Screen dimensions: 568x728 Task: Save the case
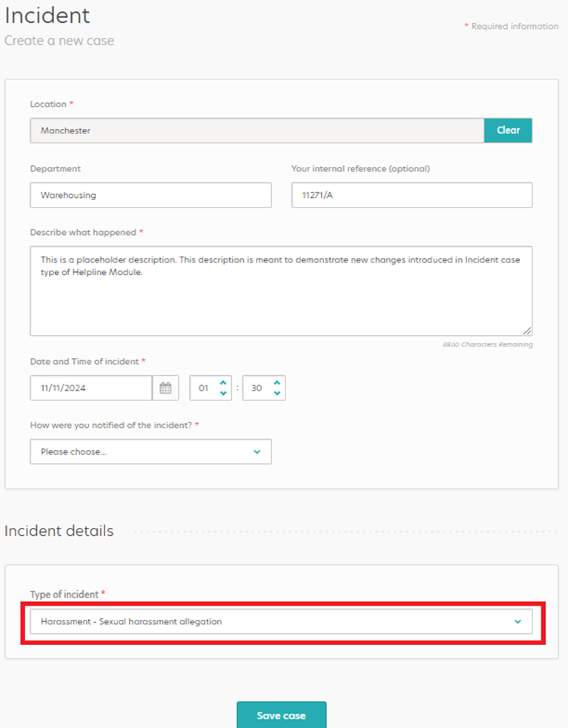click(282, 715)
